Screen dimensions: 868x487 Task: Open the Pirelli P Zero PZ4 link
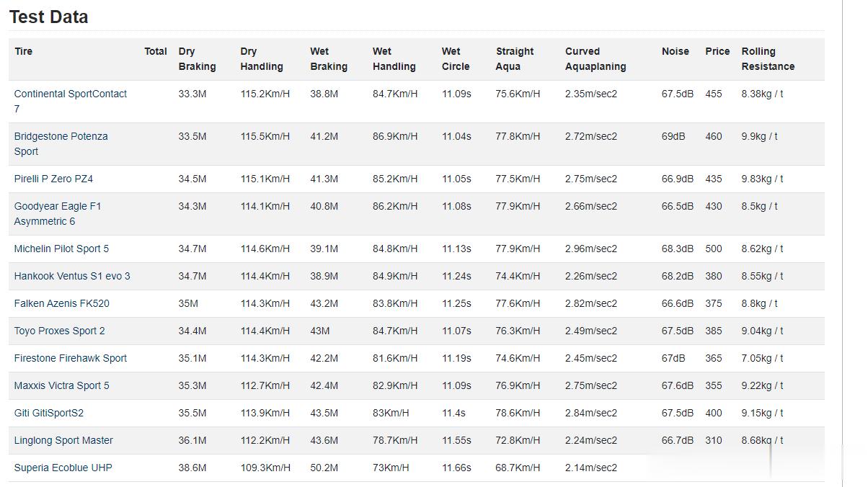pyautogui.click(x=53, y=179)
